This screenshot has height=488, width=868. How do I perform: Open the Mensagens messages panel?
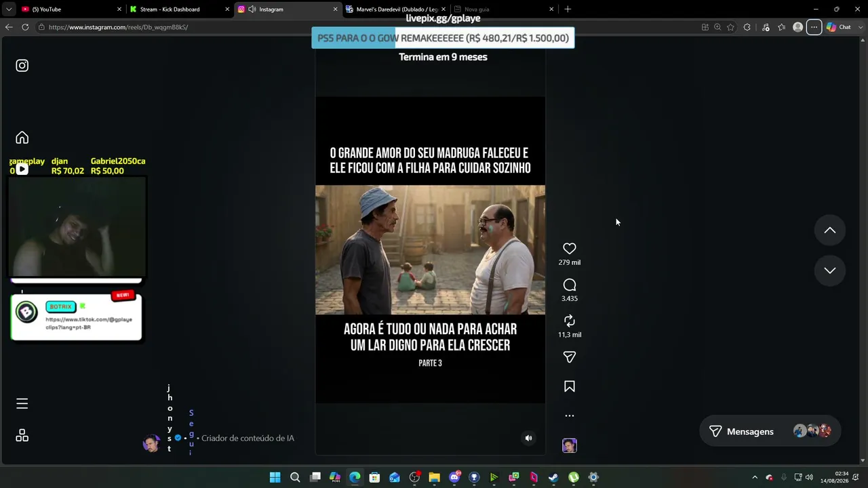point(770,431)
